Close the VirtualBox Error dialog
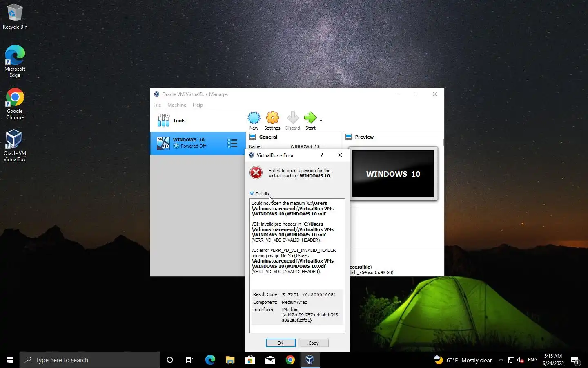The image size is (588, 368). [x=340, y=155]
